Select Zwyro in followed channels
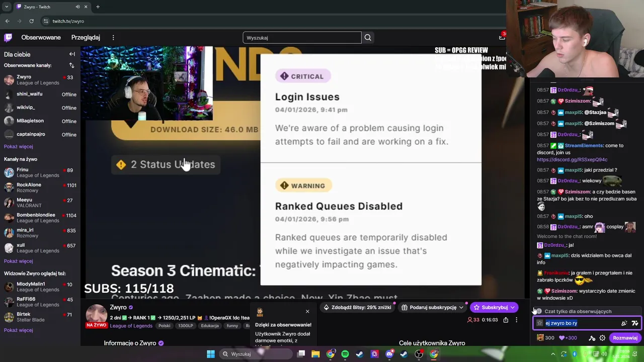Screen dimensions: 644x362 (40, 80)
